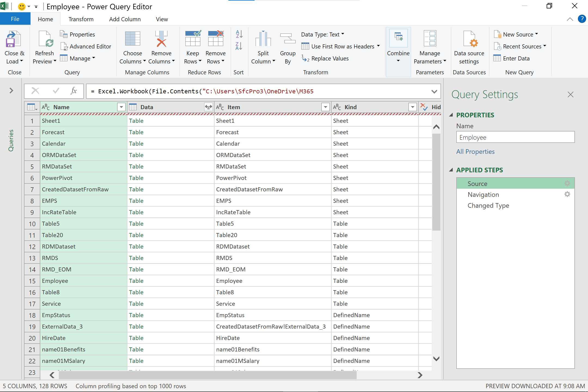Expand the Data column icon
This screenshot has width=588, height=392.
tap(208, 107)
